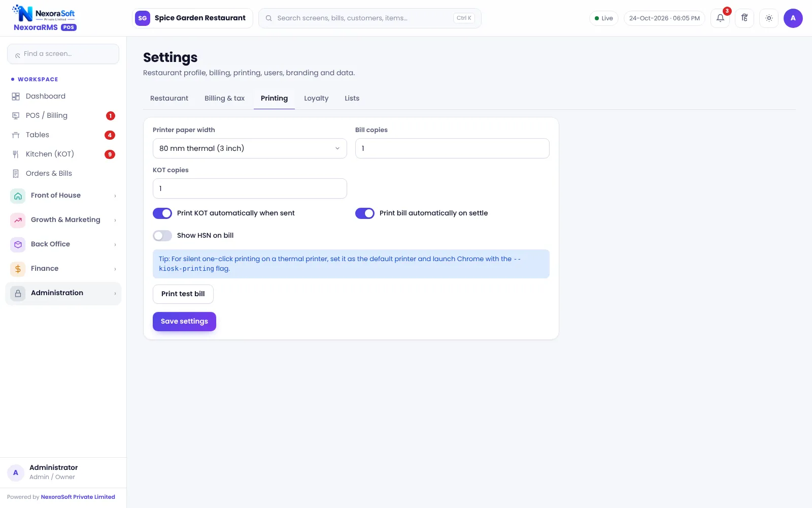This screenshot has width=812, height=508.
Task: Switch to the Restaurant tab
Action: point(169,99)
